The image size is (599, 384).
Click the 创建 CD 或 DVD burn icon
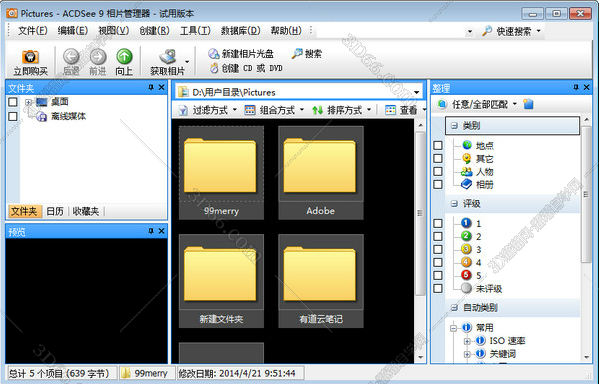point(214,68)
